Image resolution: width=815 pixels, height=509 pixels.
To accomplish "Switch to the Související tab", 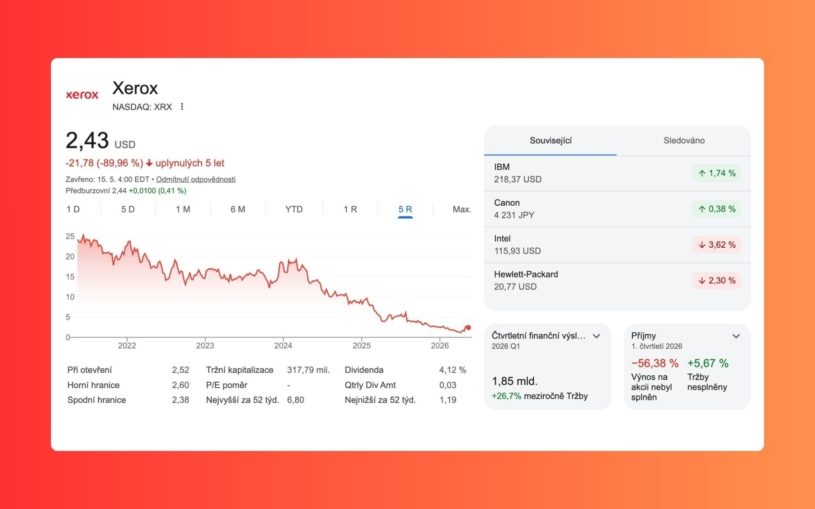I will (550, 140).
